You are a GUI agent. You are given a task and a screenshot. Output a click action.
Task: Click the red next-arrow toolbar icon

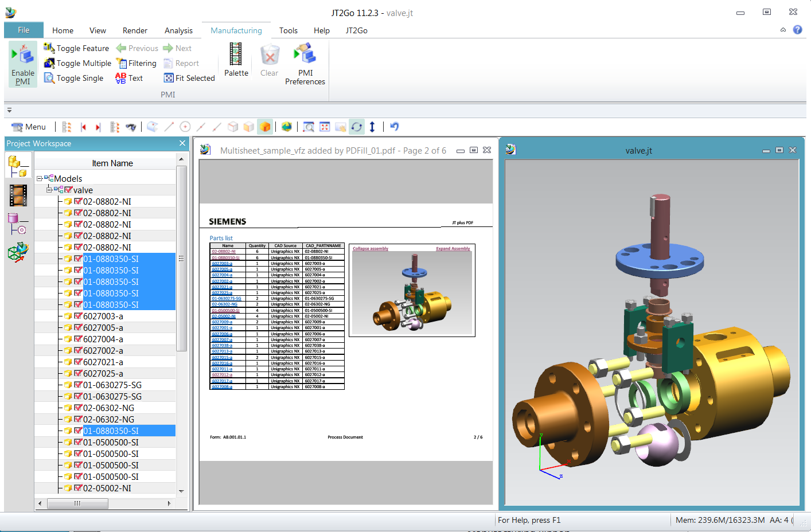tap(98, 127)
